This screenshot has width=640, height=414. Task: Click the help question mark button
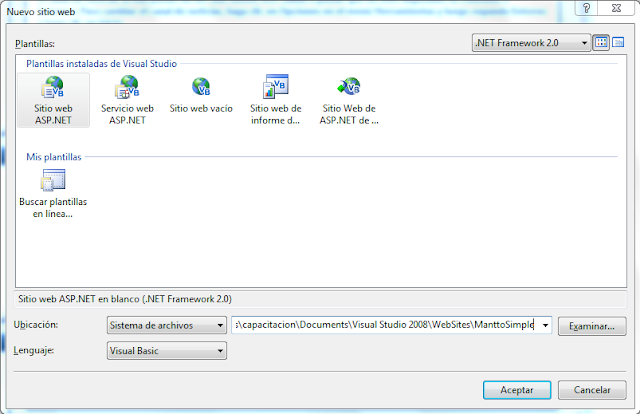click(x=587, y=8)
